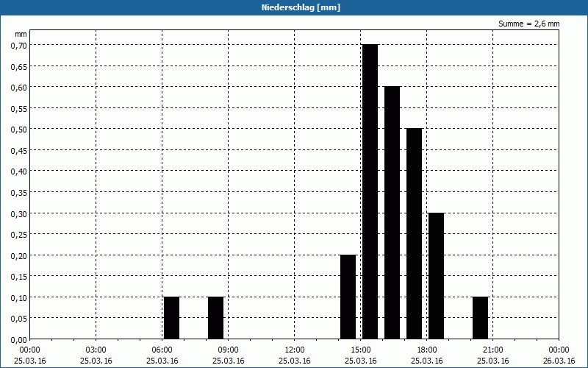Select the small bar just before 21:00
The width and height of the screenshot is (588, 368).
pos(480,318)
